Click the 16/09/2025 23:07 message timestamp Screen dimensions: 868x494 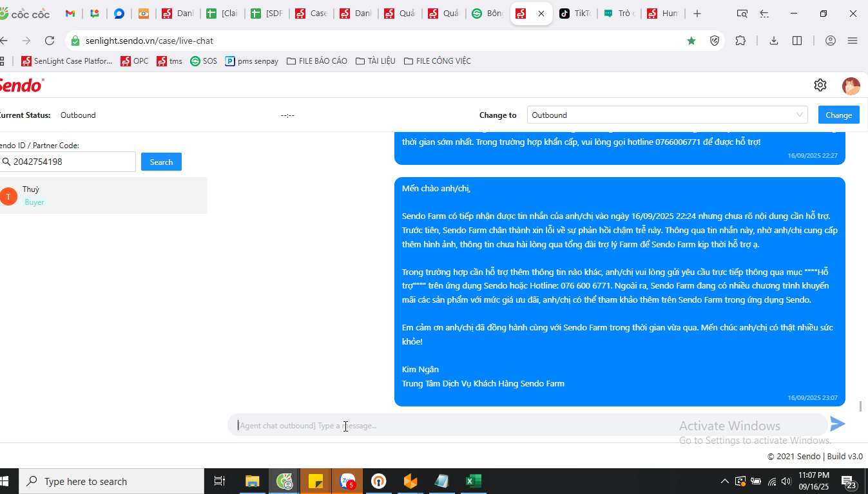[813, 398]
